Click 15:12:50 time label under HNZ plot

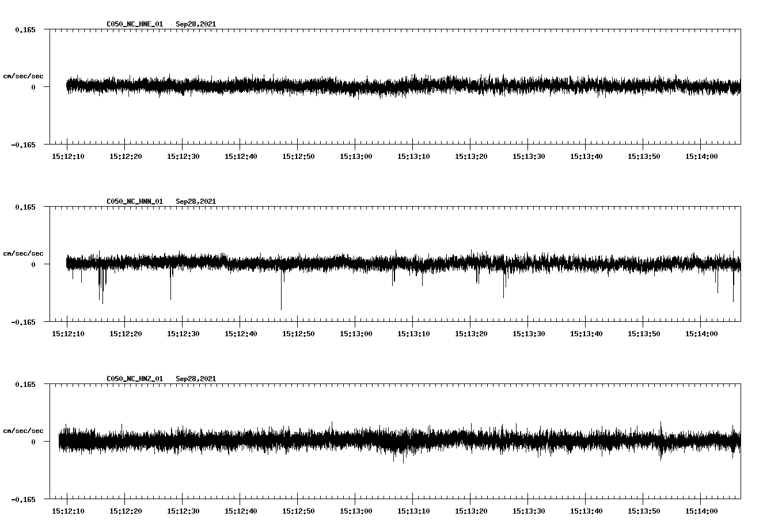point(298,511)
